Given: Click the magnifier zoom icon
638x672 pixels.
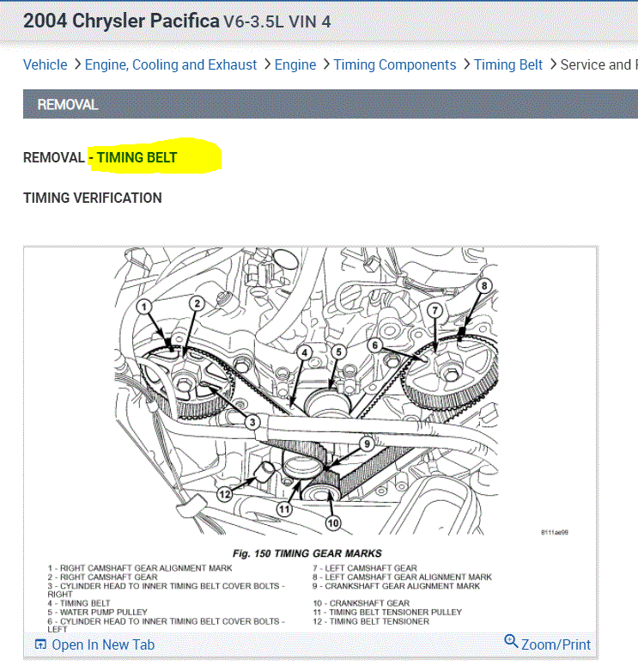Looking at the screenshot, I should (511, 642).
